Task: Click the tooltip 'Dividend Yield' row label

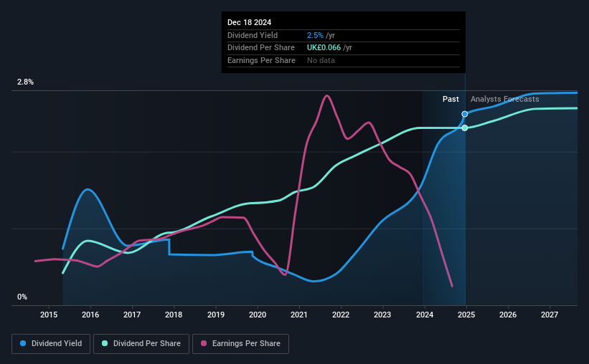Action: coord(253,35)
